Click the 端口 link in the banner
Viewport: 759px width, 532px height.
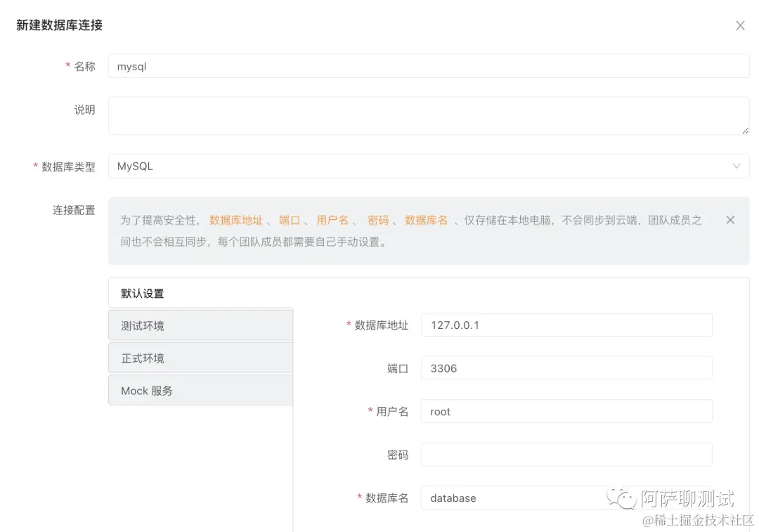(290, 220)
